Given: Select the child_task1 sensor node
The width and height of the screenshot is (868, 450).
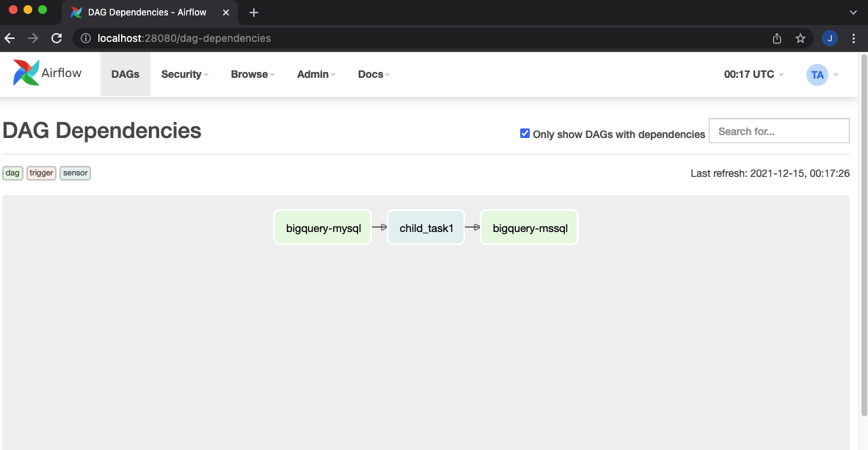Looking at the screenshot, I should [x=426, y=228].
